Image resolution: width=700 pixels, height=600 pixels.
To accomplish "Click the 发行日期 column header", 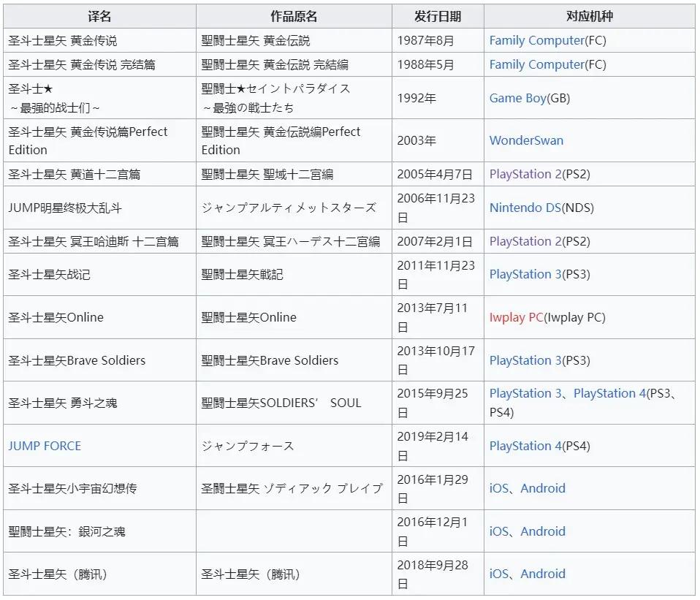I will pyautogui.click(x=438, y=16).
